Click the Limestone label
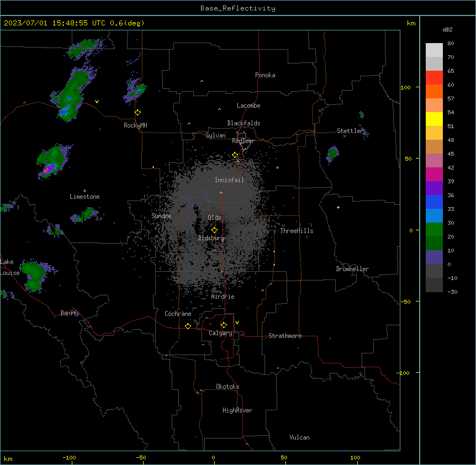This screenshot has height=465, width=476. [x=84, y=197]
